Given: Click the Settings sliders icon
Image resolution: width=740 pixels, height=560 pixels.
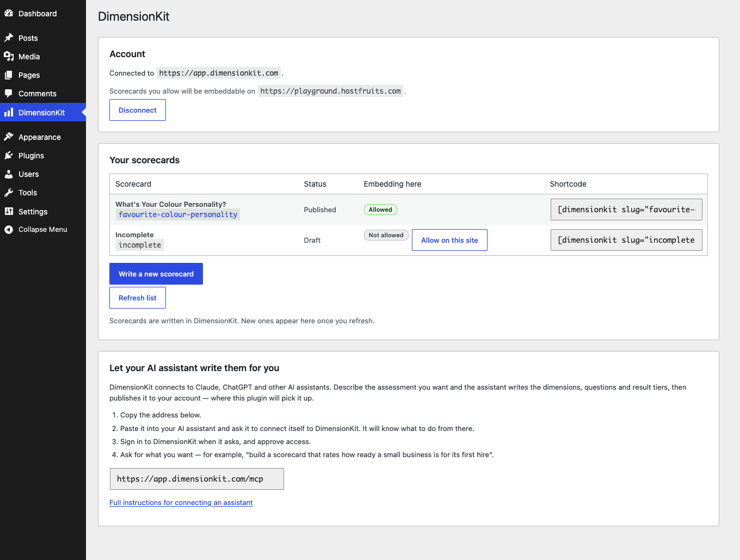Looking at the screenshot, I should pyautogui.click(x=9, y=211).
